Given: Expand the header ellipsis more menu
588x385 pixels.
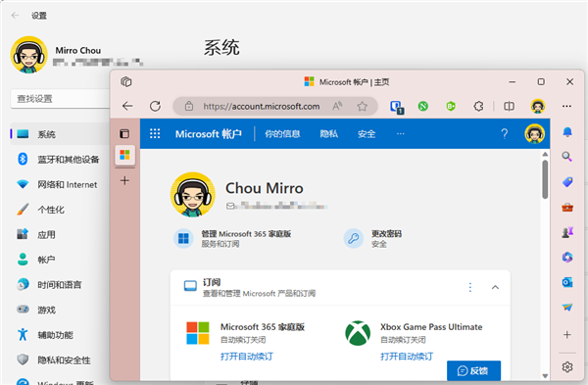Looking at the screenshot, I should pyautogui.click(x=401, y=134).
